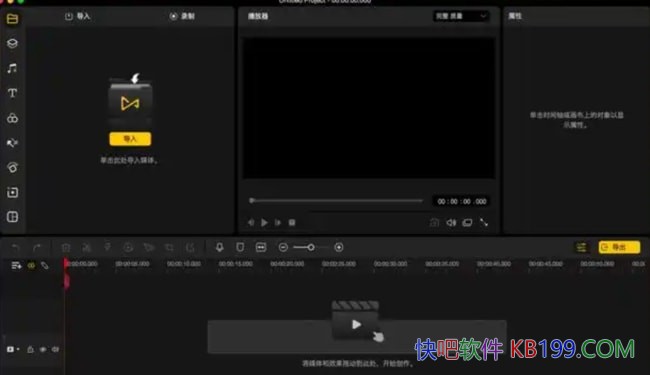
Task: Open the Audio music-note sidebar panel
Action: (x=12, y=68)
